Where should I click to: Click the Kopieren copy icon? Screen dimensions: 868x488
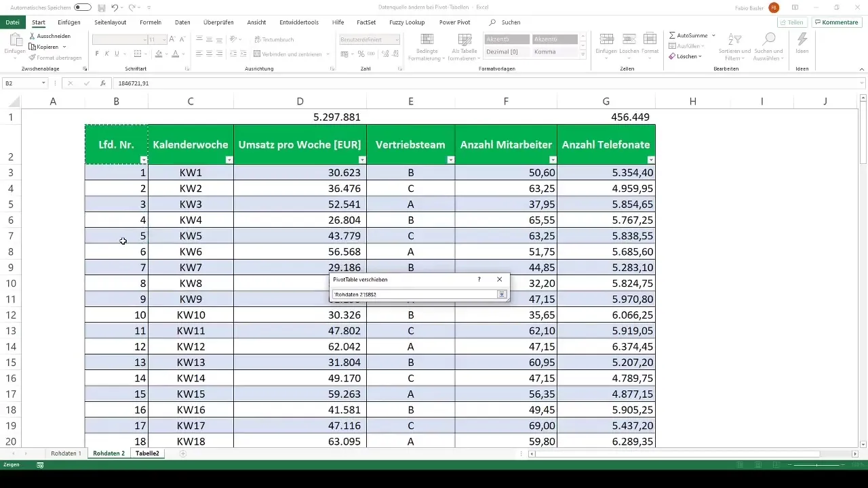click(x=33, y=47)
